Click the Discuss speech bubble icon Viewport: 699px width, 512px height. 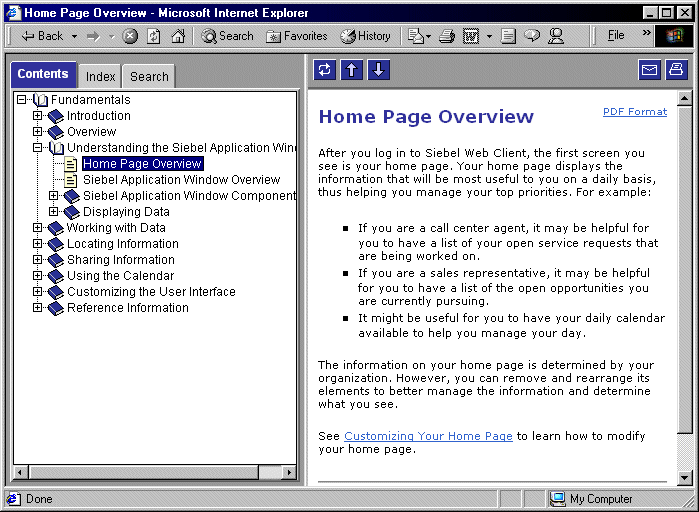click(532, 36)
